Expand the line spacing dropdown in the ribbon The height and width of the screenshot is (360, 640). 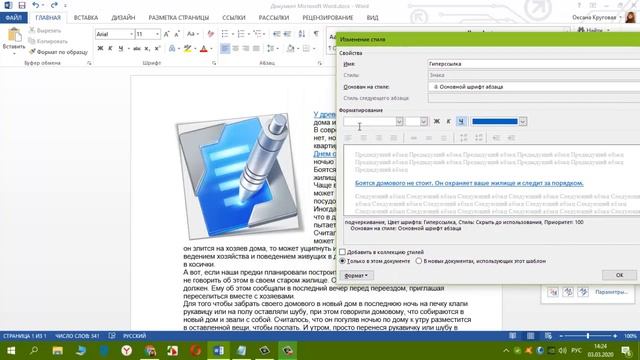[x=278, y=49]
